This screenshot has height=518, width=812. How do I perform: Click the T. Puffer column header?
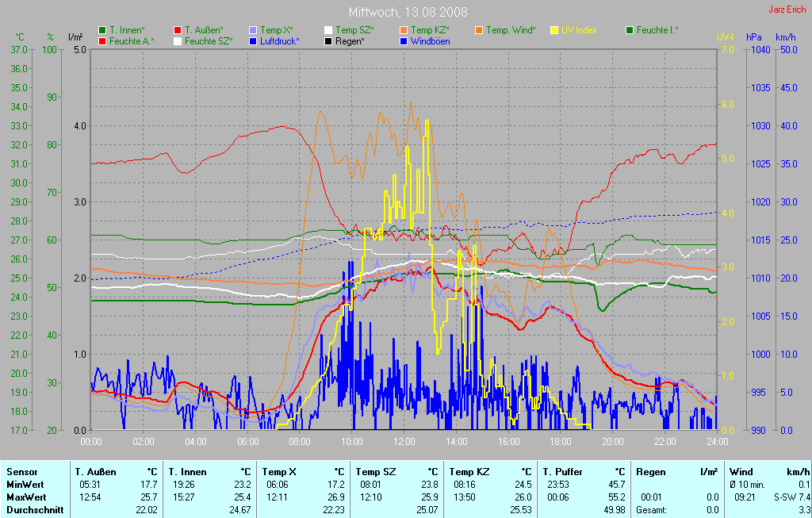point(562,473)
